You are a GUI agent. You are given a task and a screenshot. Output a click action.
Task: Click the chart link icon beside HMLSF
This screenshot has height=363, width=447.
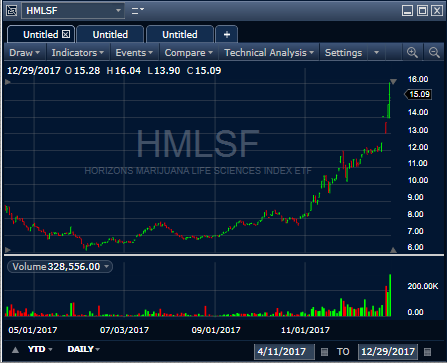(12, 11)
